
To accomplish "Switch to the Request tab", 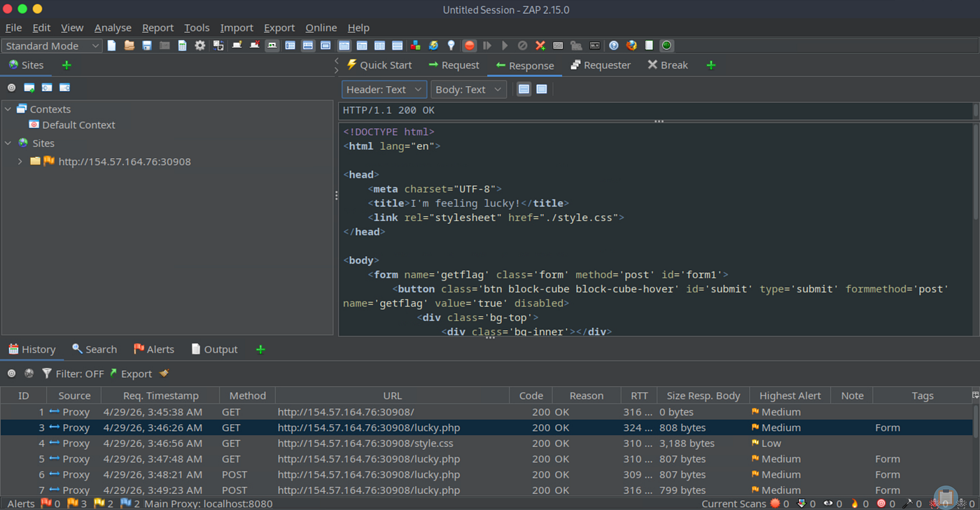I will [x=454, y=65].
